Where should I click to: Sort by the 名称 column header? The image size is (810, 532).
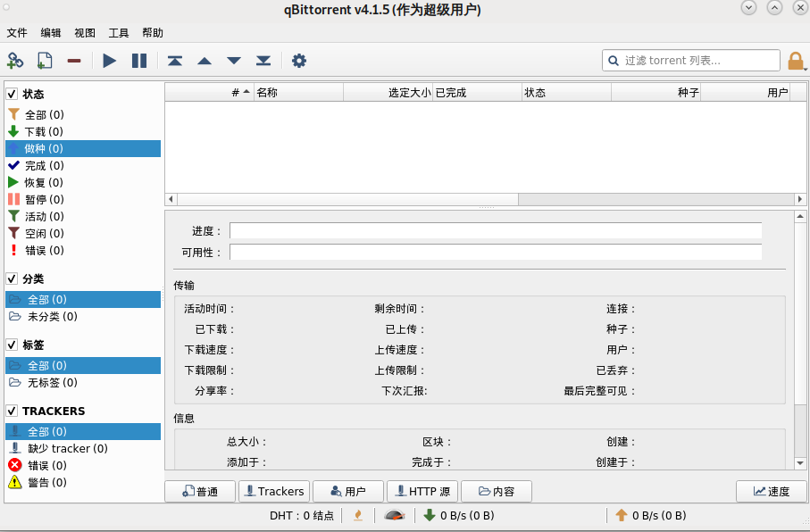tap(298, 93)
